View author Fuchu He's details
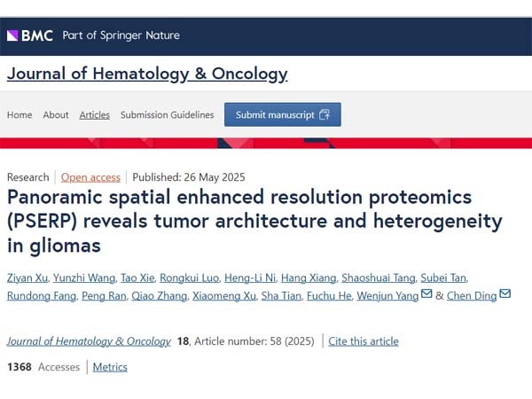This screenshot has height=399, width=532. pyautogui.click(x=328, y=295)
